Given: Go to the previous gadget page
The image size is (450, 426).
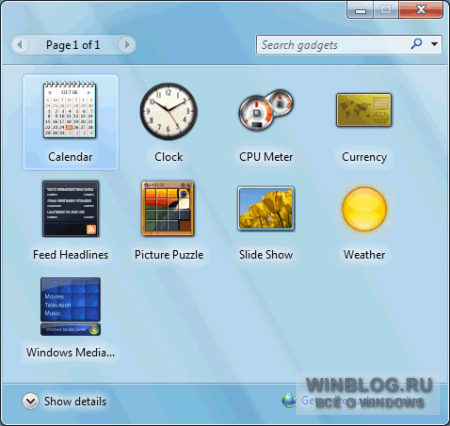Looking at the screenshot, I should pos(20,45).
